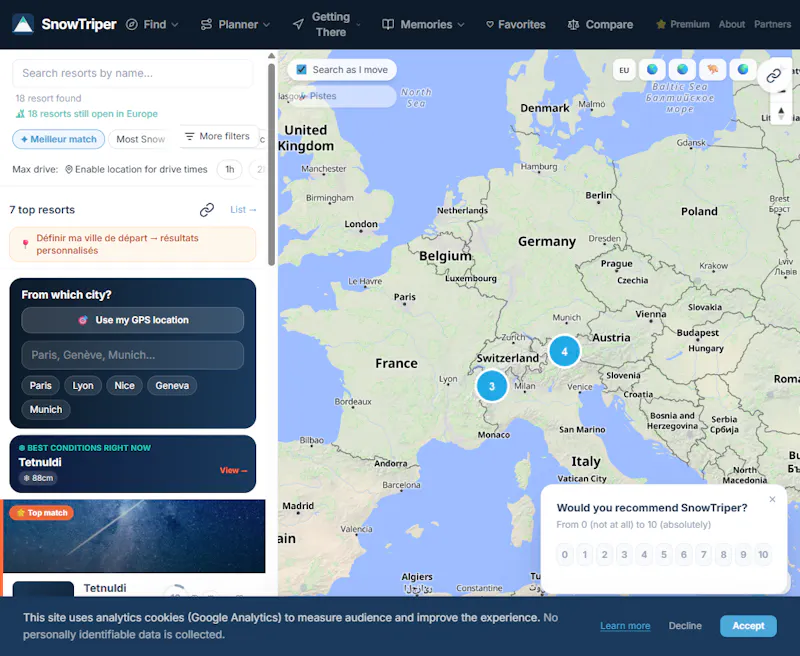
Task: Accept analytics cookies
Action: coord(748,626)
